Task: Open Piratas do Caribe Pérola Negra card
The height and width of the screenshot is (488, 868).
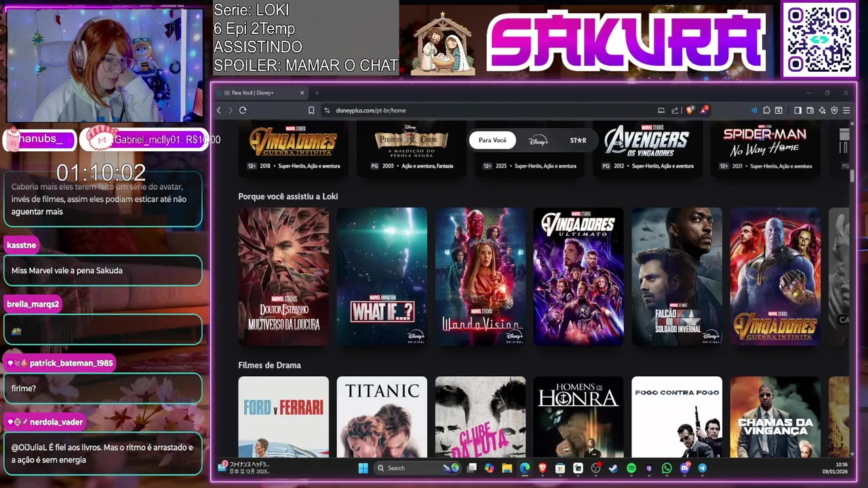Action: (412, 149)
